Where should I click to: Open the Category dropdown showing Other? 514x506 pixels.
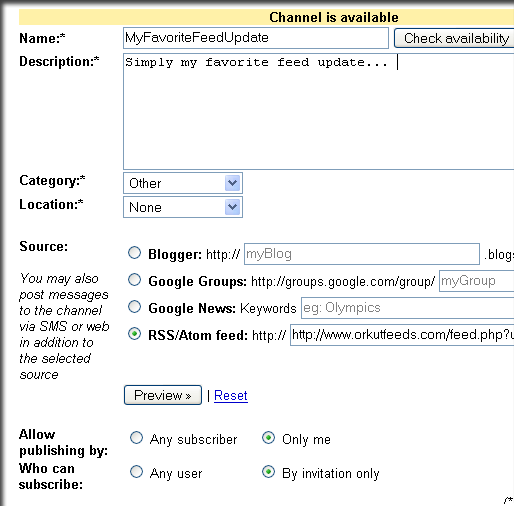point(183,183)
